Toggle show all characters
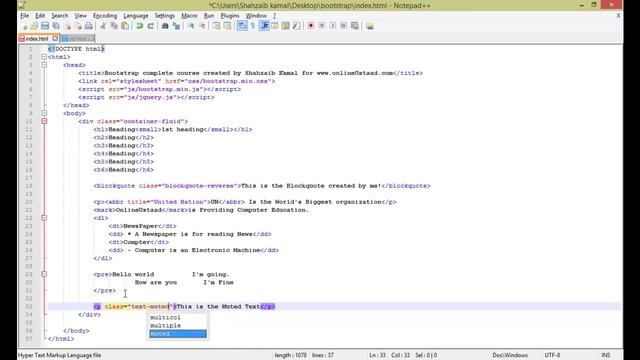The height and width of the screenshot is (360, 640). (x=253, y=26)
